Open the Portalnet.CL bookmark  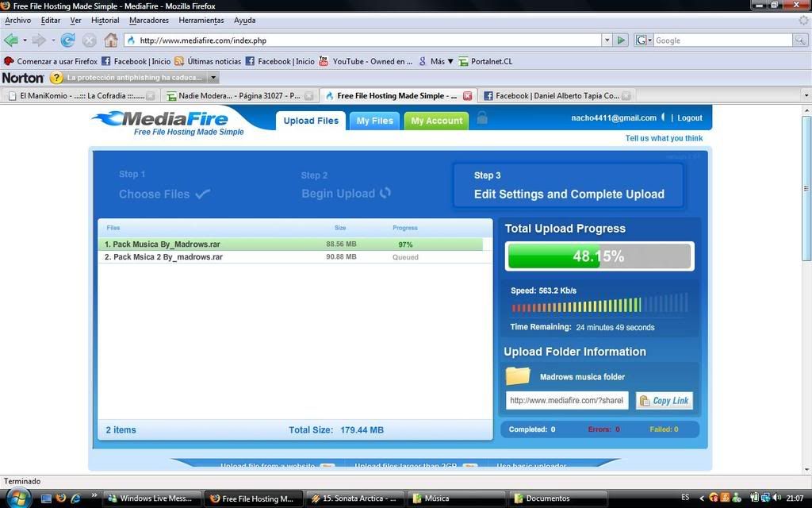click(x=485, y=61)
